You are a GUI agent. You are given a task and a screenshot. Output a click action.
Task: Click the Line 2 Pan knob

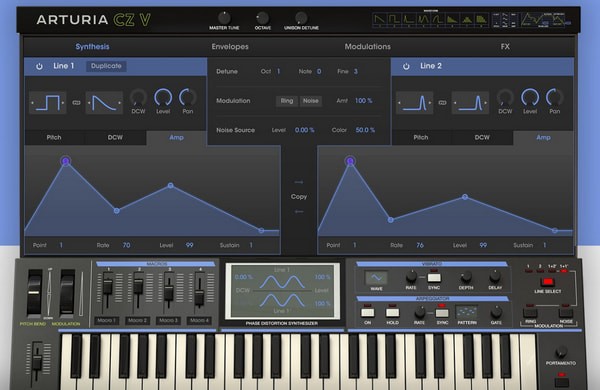coord(554,98)
